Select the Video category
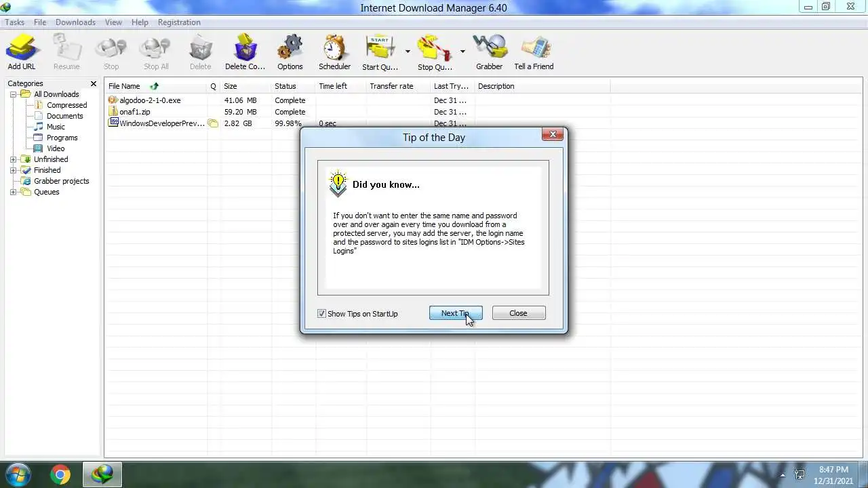Image resolution: width=868 pixels, height=488 pixels. (x=56, y=148)
